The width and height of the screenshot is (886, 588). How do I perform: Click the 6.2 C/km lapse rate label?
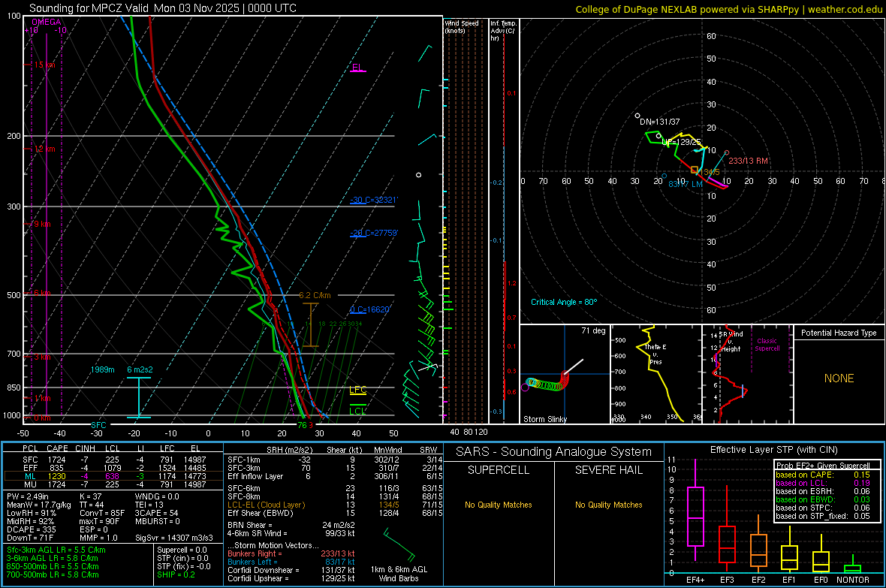point(315,295)
